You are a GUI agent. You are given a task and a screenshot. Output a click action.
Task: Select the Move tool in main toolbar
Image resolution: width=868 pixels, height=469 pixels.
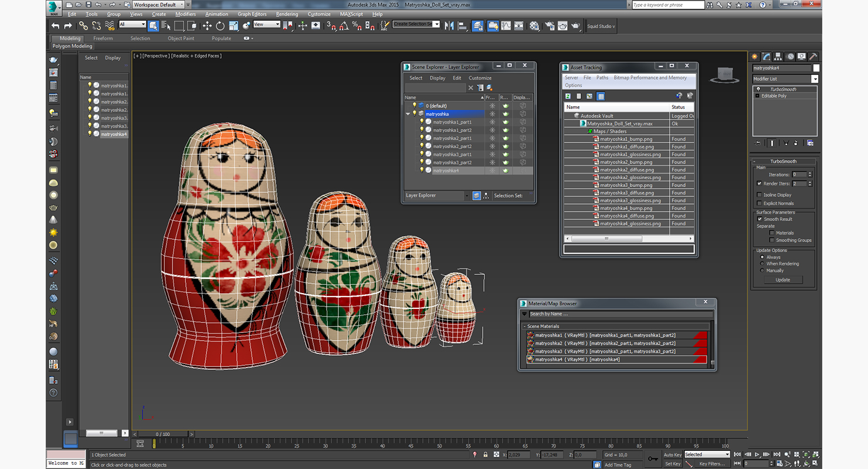tap(207, 26)
